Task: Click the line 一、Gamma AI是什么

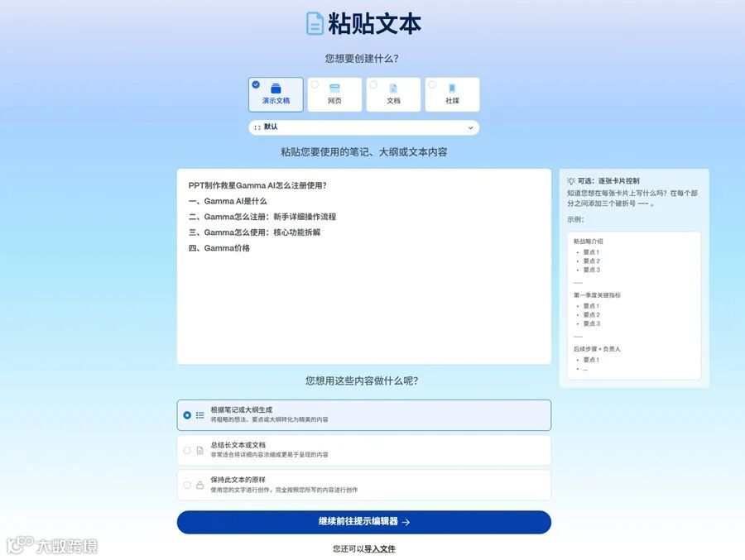Action: click(228, 201)
